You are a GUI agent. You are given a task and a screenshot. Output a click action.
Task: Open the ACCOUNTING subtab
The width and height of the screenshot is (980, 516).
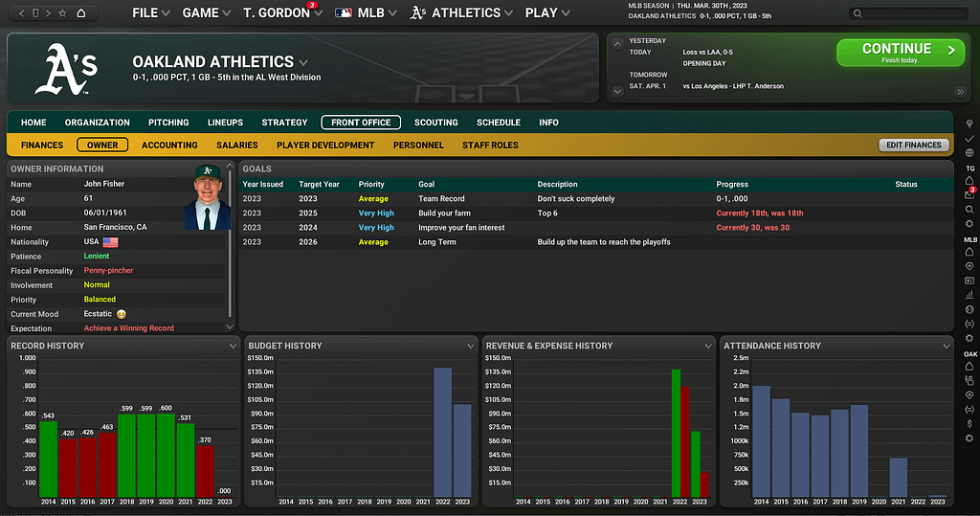169,146
